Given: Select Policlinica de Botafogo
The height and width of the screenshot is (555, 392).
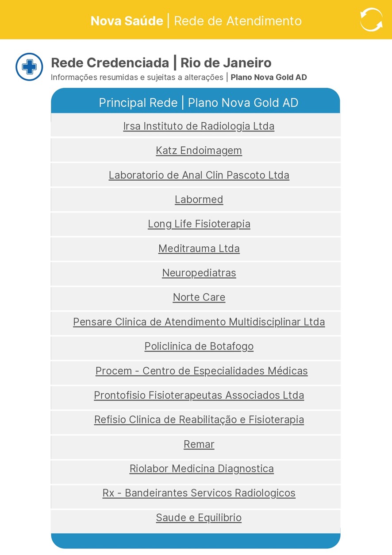Looking at the screenshot, I should point(199,346).
